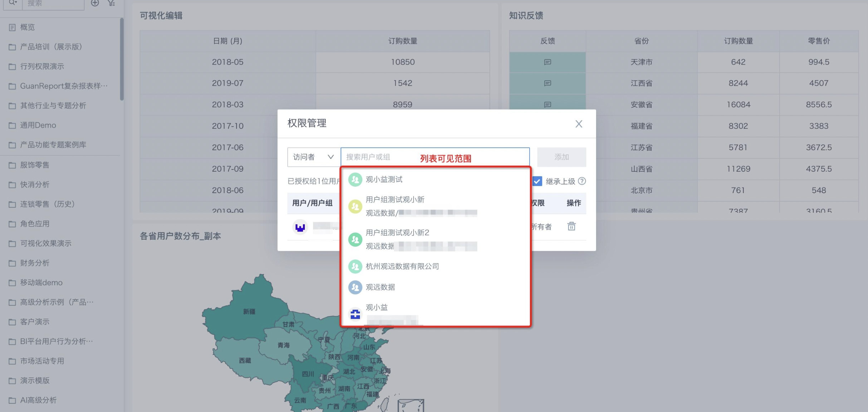Screen dimensions: 868x412
Task: Open the 通用Demo folder
Action: point(38,125)
